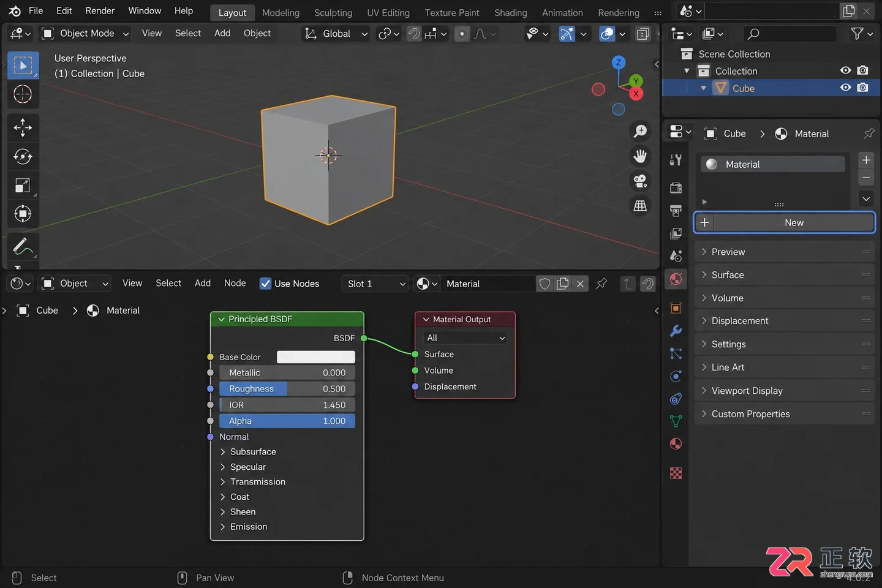Hide Cube in viewport via eye icon
Screen dimensions: 882x588
pyautogui.click(x=845, y=88)
